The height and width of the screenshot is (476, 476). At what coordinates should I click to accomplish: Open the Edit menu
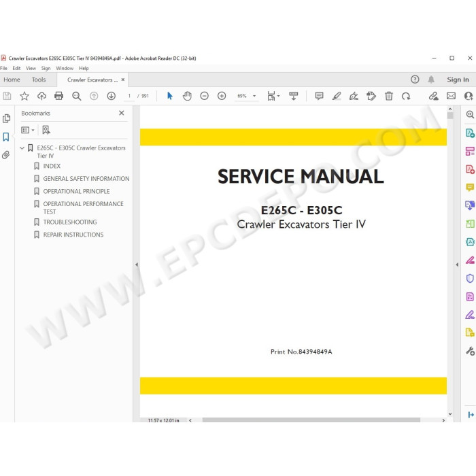pos(16,68)
